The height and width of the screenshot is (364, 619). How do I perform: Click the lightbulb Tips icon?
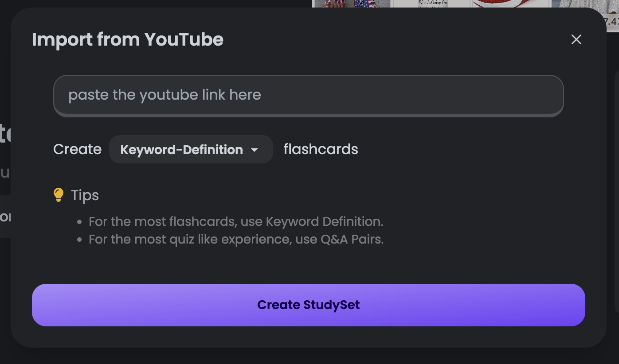tap(59, 194)
